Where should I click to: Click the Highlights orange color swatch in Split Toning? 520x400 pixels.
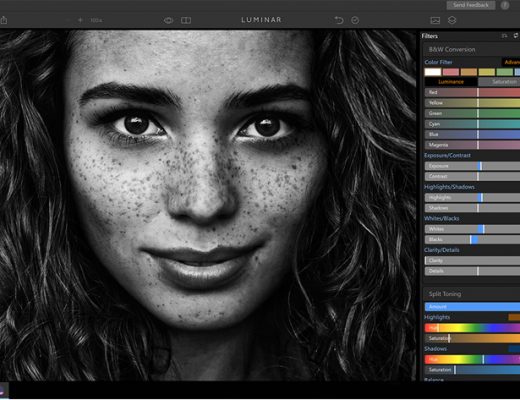pyautogui.click(x=514, y=317)
